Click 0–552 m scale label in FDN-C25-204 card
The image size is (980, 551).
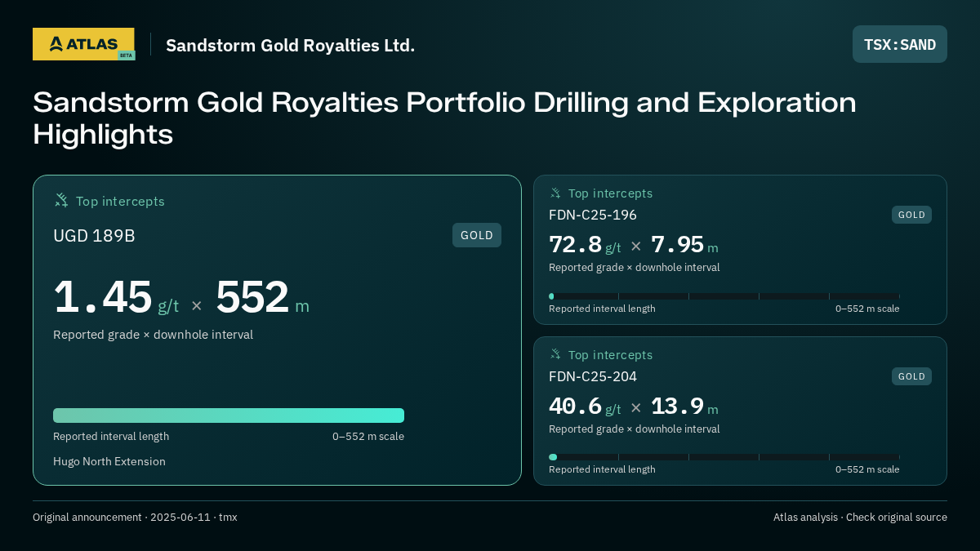[x=867, y=469]
